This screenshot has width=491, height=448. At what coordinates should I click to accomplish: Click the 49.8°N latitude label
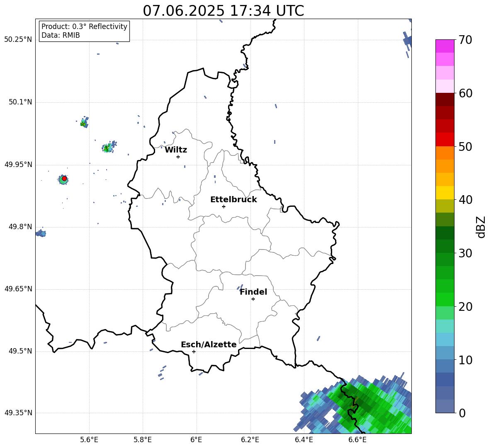(x=20, y=227)
